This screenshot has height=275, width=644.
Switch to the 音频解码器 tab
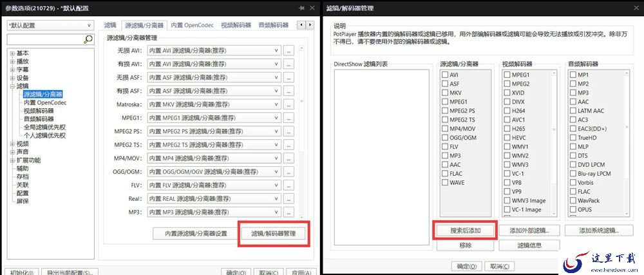click(x=274, y=25)
